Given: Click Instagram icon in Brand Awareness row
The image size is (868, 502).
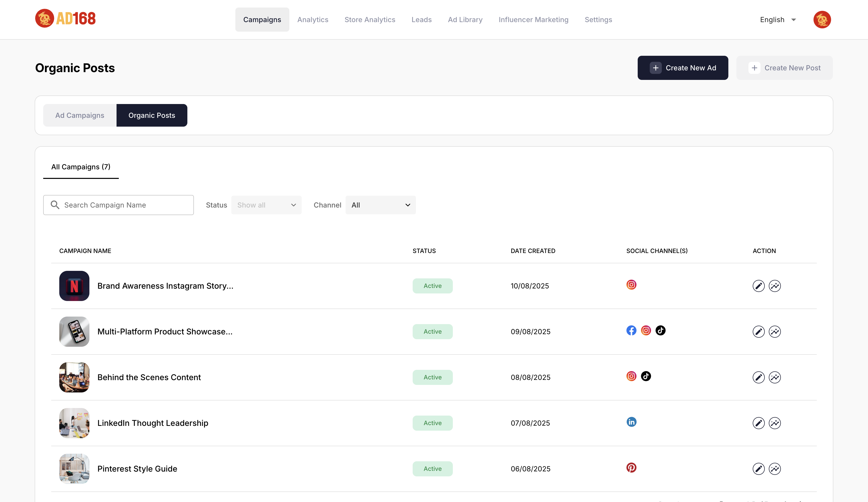Looking at the screenshot, I should [x=631, y=285].
